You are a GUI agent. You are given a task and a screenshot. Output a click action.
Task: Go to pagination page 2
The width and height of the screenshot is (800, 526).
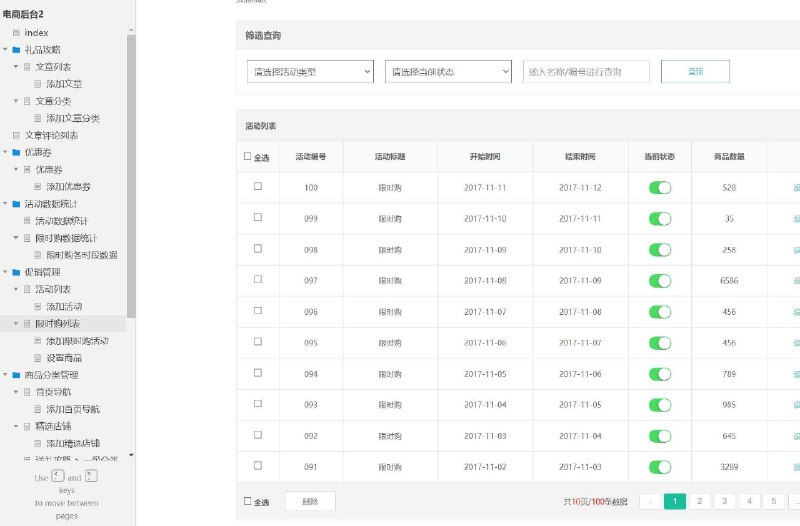tap(699, 502)
